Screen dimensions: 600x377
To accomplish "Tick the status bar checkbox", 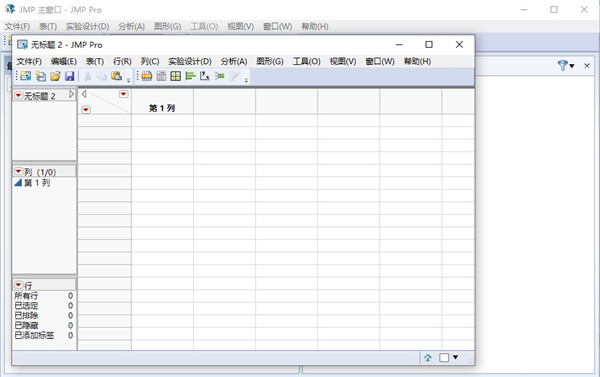I will click(444, 358).
